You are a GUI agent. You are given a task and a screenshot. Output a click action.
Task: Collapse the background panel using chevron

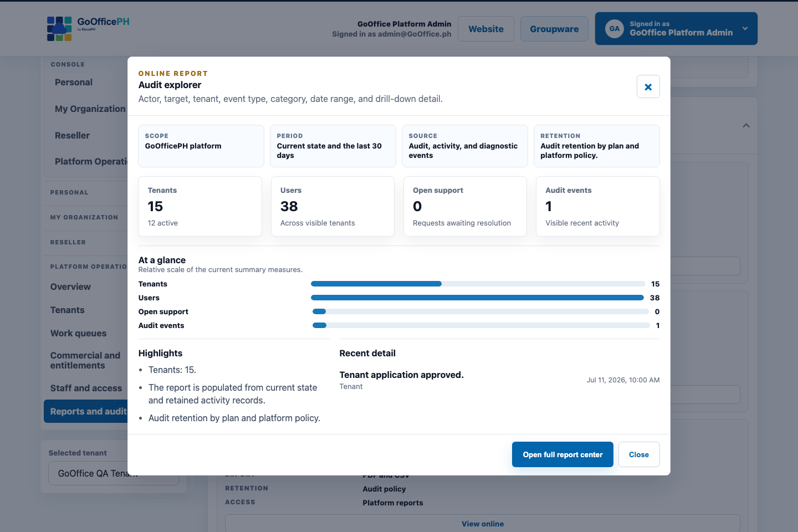[x=746, y=126]
